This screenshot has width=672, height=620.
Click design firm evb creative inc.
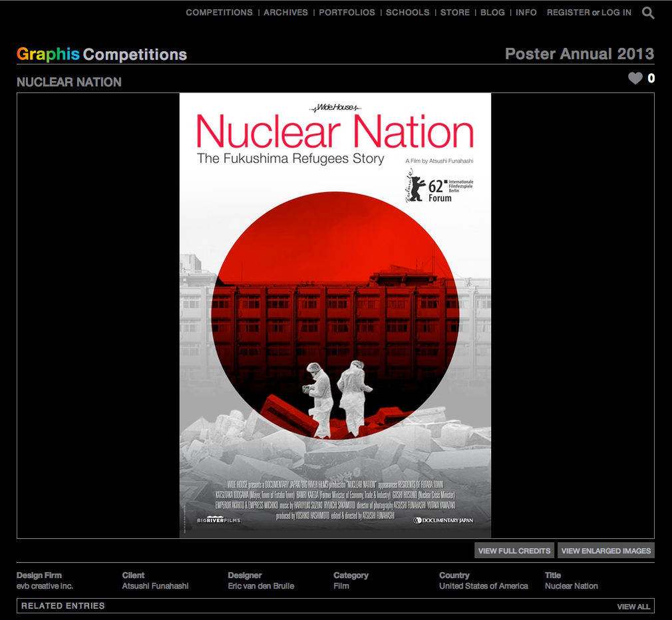(x=45, y=585)
